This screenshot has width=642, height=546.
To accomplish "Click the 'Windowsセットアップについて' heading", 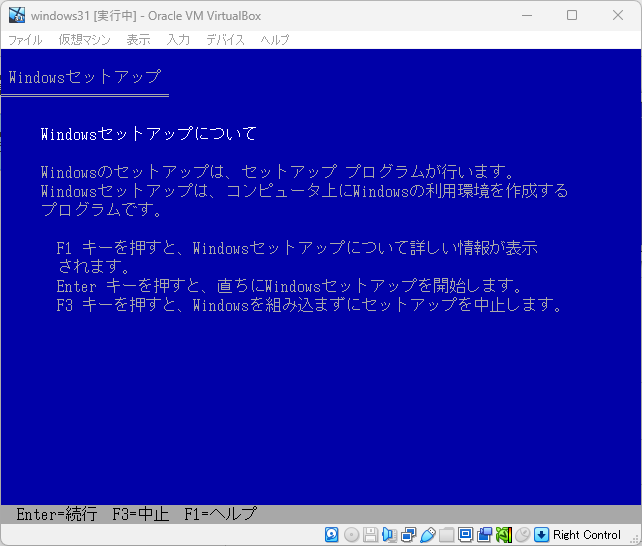I will 149,134.
